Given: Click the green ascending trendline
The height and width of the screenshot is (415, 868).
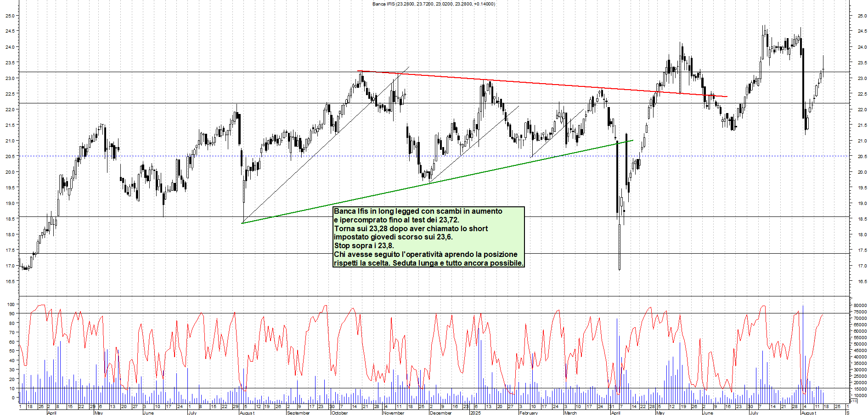Looking at the screenshot, I should tap(436, 182).
